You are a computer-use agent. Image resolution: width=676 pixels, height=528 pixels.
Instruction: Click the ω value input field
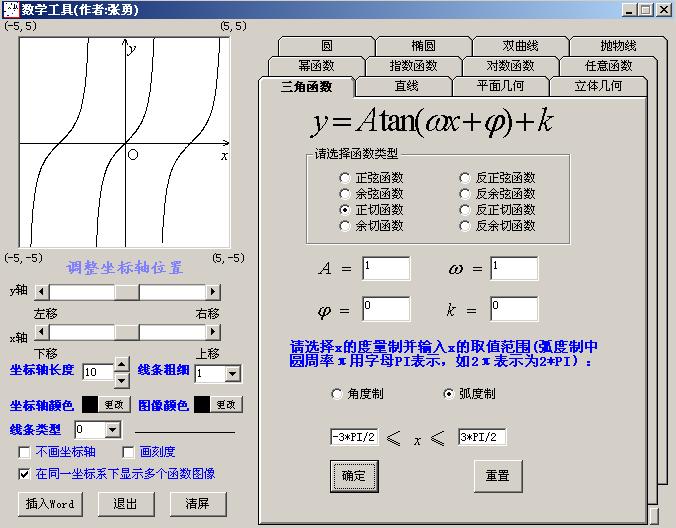[514, 269]
